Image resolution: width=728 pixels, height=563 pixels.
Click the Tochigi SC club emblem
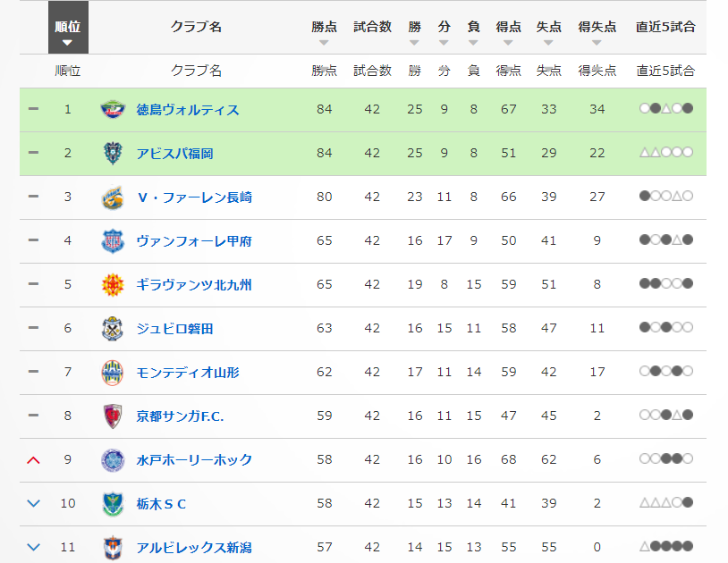click(x=113, y=504)
